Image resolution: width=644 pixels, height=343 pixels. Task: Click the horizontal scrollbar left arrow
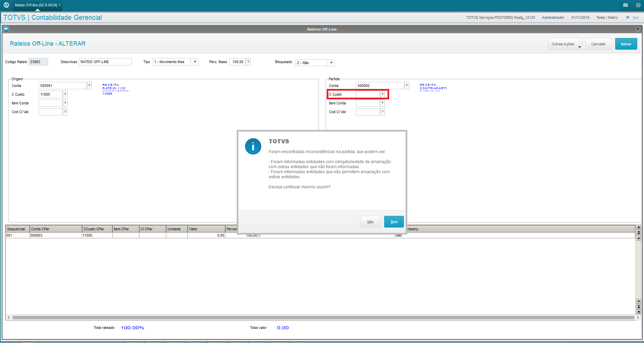[8, 317]
